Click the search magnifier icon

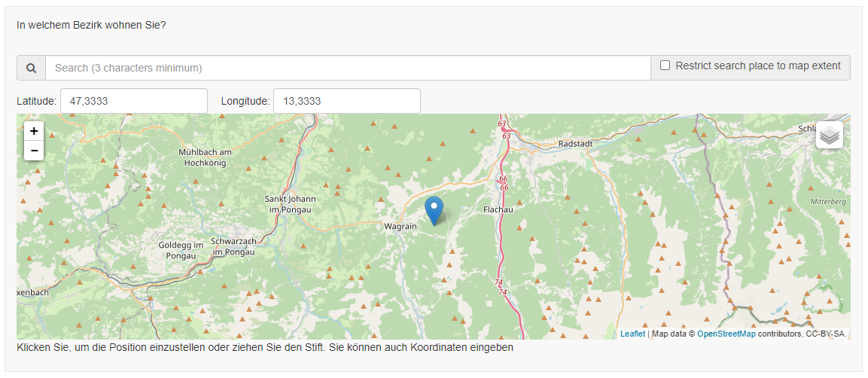[32, 68]
